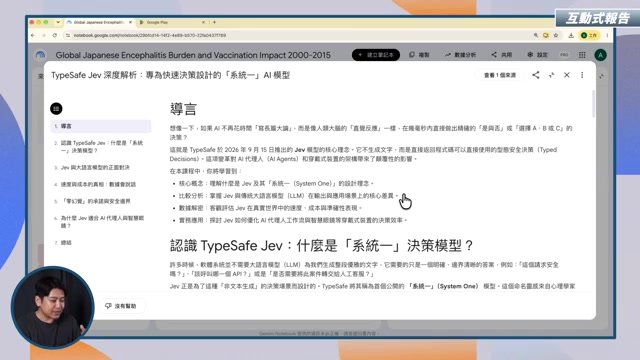Click the copy button beside create notebook
Viewport: 640px width, 360px height.
coord(419,55)
